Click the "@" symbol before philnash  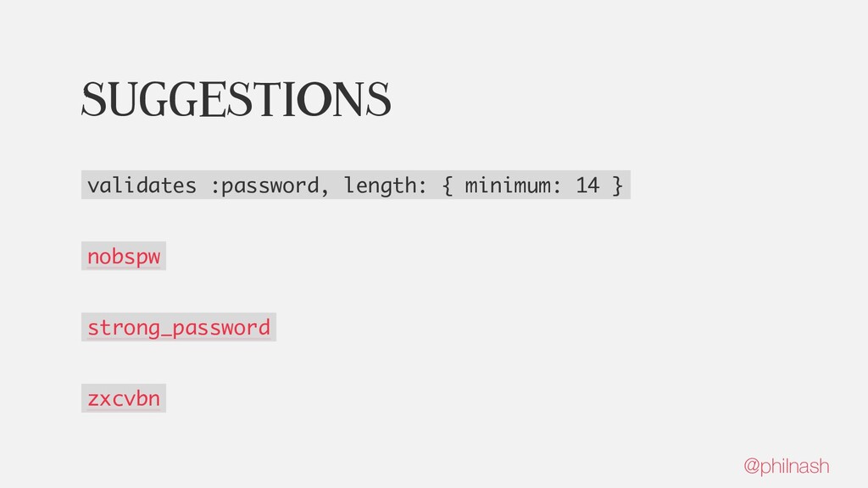(x=751, y=466)
